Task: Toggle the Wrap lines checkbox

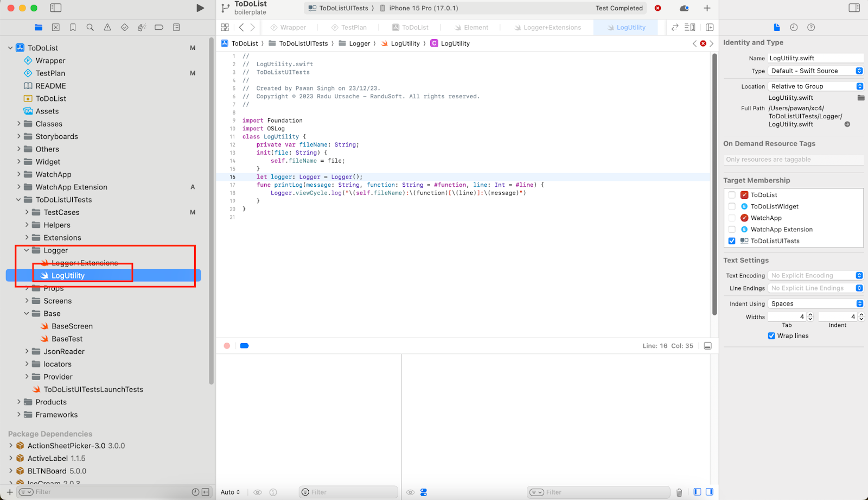Action: point(771,336)
